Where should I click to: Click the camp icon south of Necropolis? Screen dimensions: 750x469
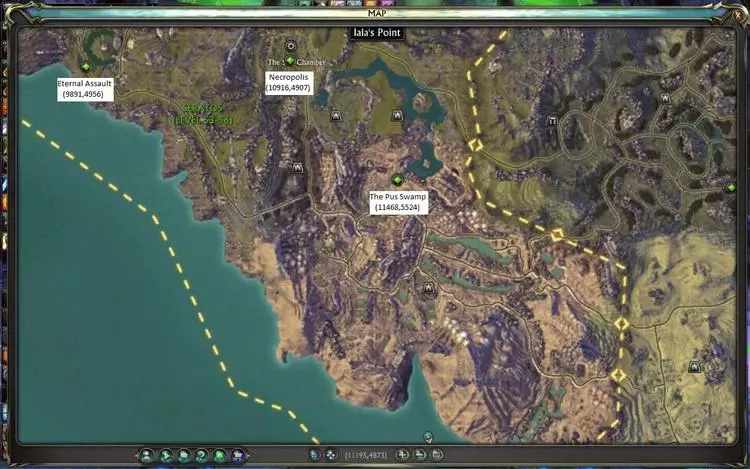click(x=298, y=167)
